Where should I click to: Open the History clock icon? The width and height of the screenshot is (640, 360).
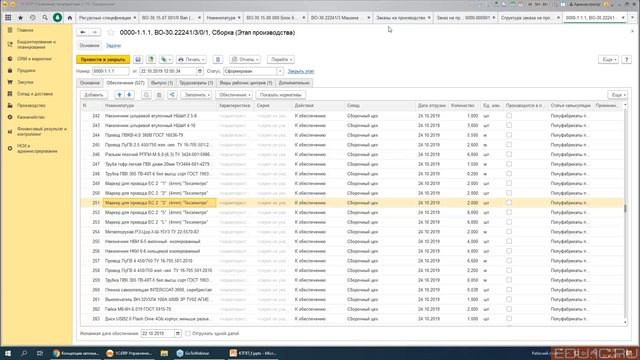coord(33,18)
